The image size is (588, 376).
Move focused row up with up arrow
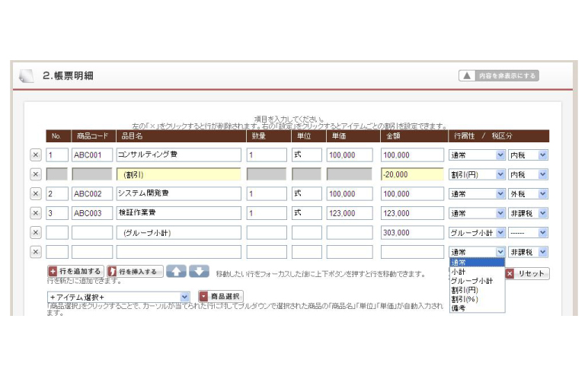pyautogui.click(x=176, y=271)
